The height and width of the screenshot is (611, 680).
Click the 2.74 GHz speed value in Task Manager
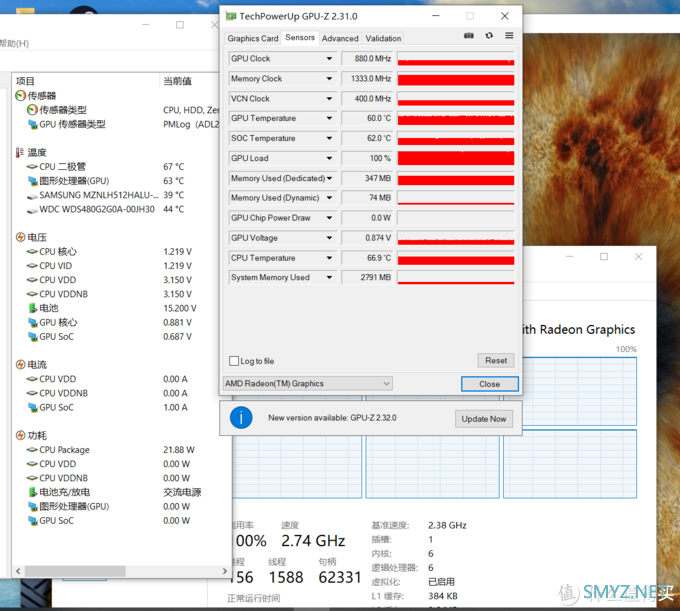(x=313, y=541)
